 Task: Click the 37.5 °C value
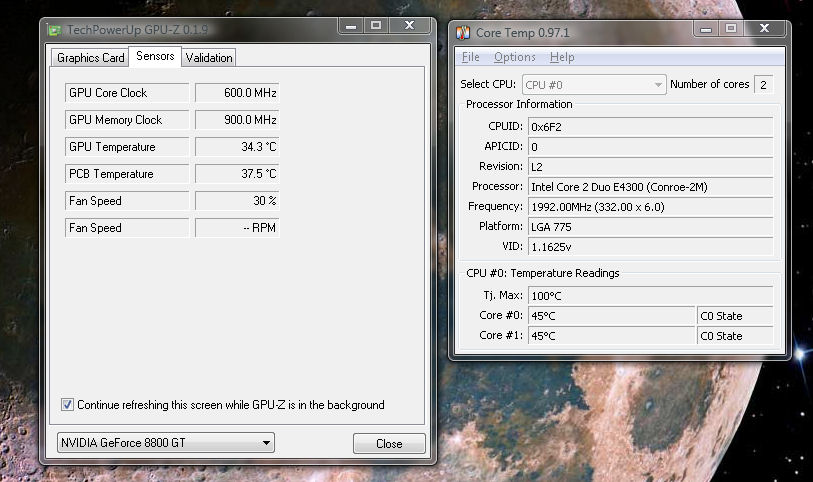(237, 174)
